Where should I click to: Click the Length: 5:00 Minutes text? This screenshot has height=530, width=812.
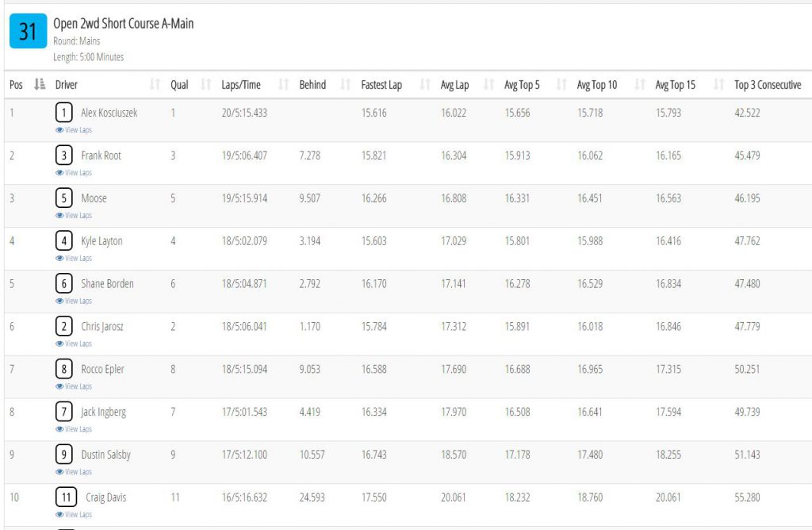point(89,57)
